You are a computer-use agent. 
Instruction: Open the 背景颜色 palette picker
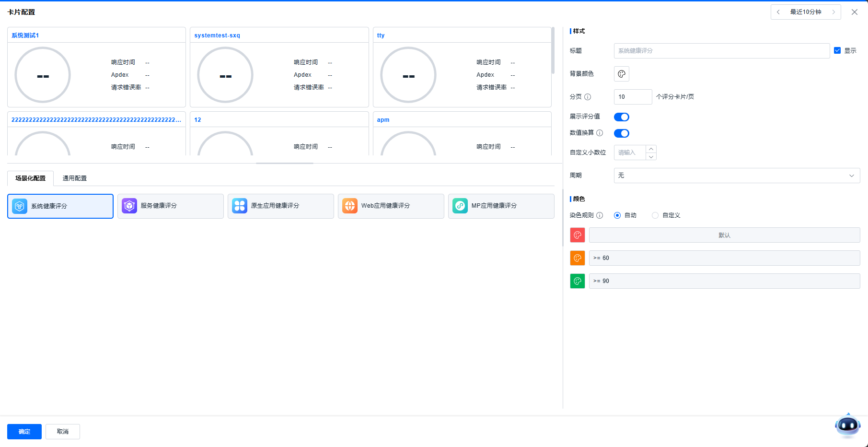[x=622, y=74]
